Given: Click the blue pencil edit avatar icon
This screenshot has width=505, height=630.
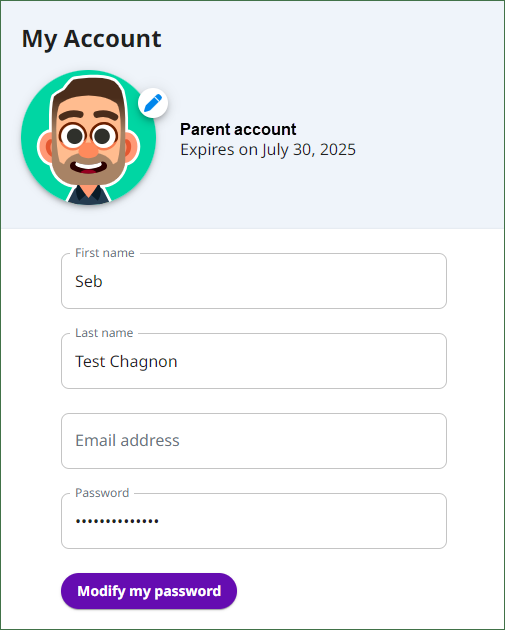Looking at the screenshot, I should pos(153,103).
